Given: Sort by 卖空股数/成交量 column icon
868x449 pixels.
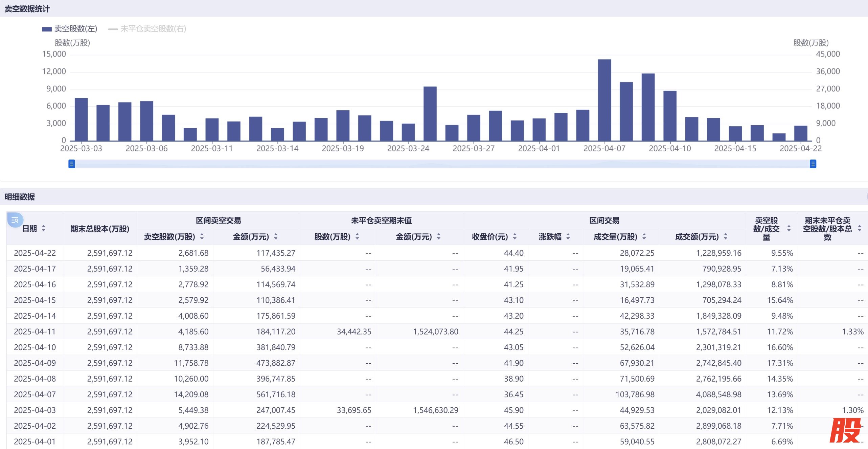Looking at the screenshot, I should (x=789, y=229).
